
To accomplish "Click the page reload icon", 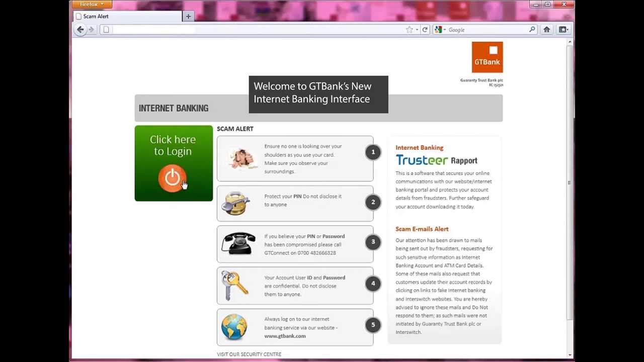I will pos(424,30).
